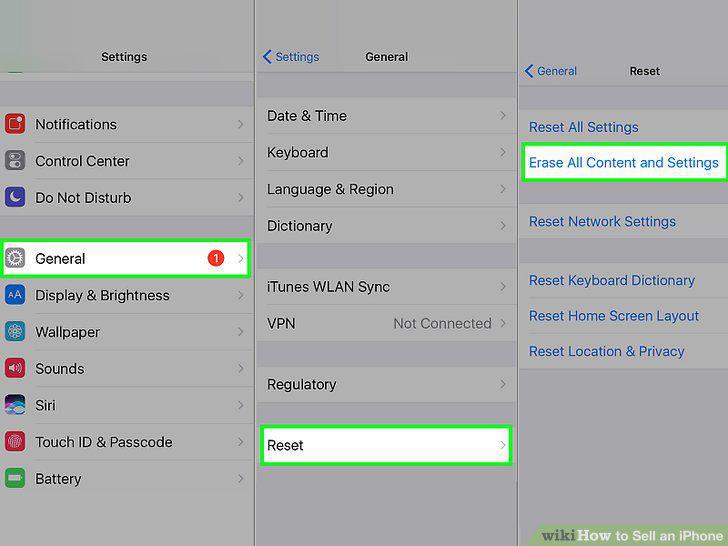
Task: Choose Erase All Content and Settings
Action: coord(624,162)
